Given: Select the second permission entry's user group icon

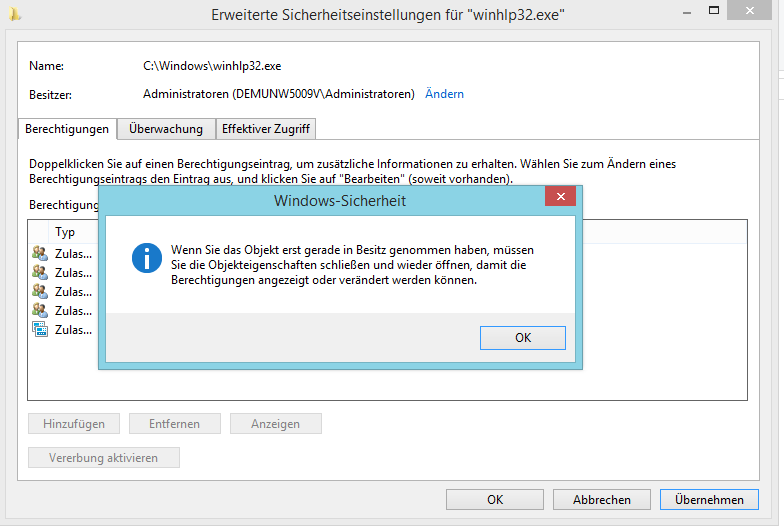Looking at the screenshot, I should (x=40, y=272).
